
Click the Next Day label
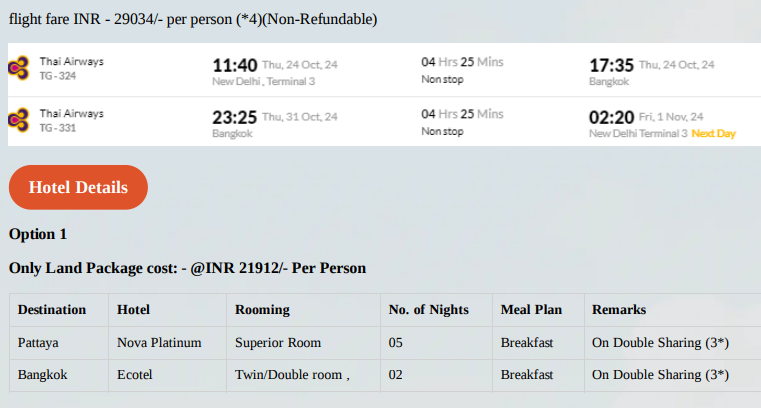point(713,133)
